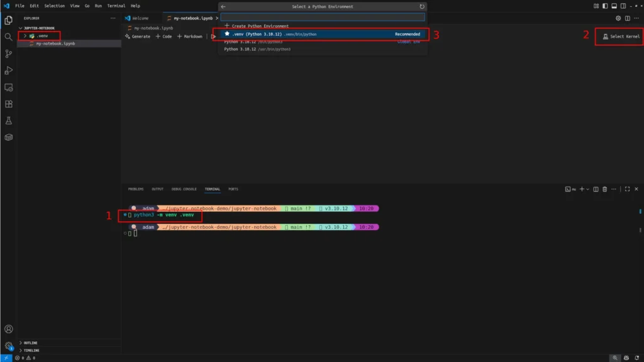Expand the TIMELINE section
This screenshot has height=362, width=644.
pos(31,351)
